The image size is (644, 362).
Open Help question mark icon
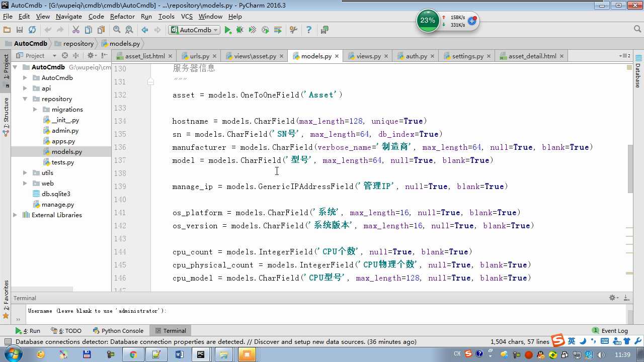click(309, 30)
